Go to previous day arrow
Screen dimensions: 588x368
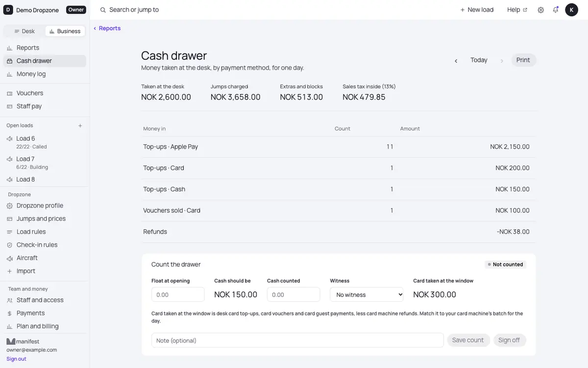[456, 60]
